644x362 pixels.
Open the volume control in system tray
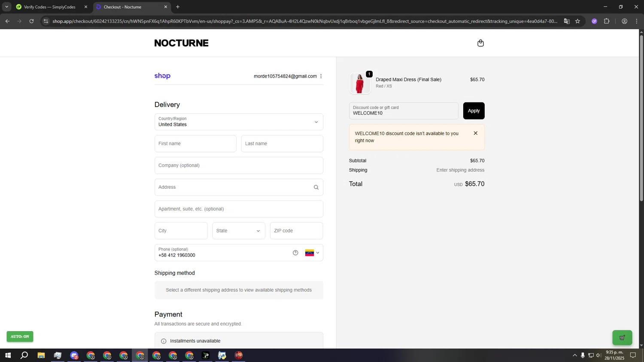(598, 355)
